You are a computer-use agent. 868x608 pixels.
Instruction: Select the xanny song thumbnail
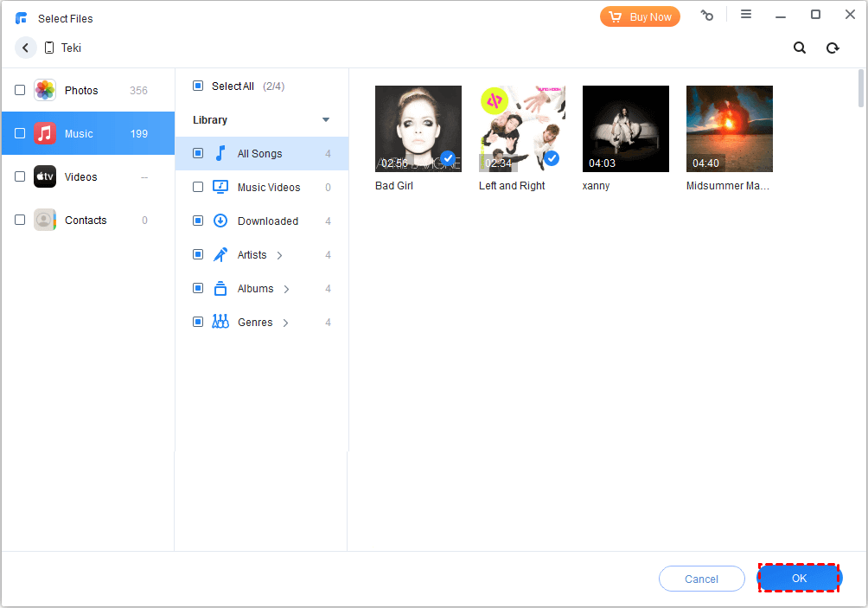[625, 129]
